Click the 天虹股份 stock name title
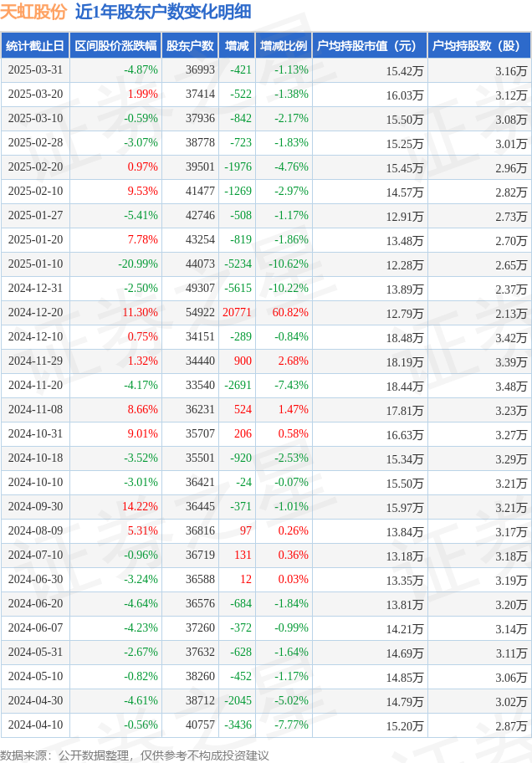The width and height of the screenshot is (532, 763). click(33, 13)
